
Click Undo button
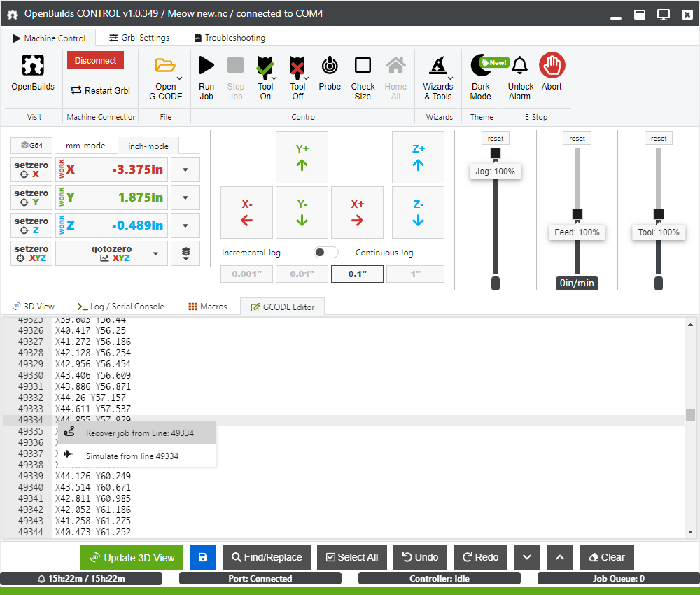pyautogui.click(x=420, y=557)
